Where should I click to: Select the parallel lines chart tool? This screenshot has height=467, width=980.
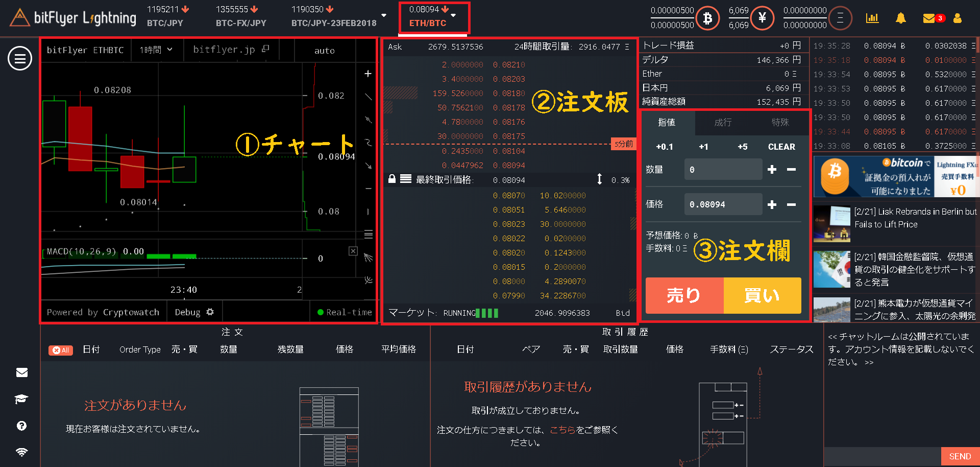[x=368, y=235]
